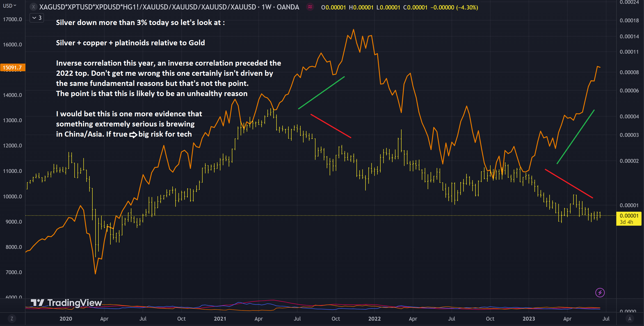Click the 0.00008 right price scale label

[629, 72]
